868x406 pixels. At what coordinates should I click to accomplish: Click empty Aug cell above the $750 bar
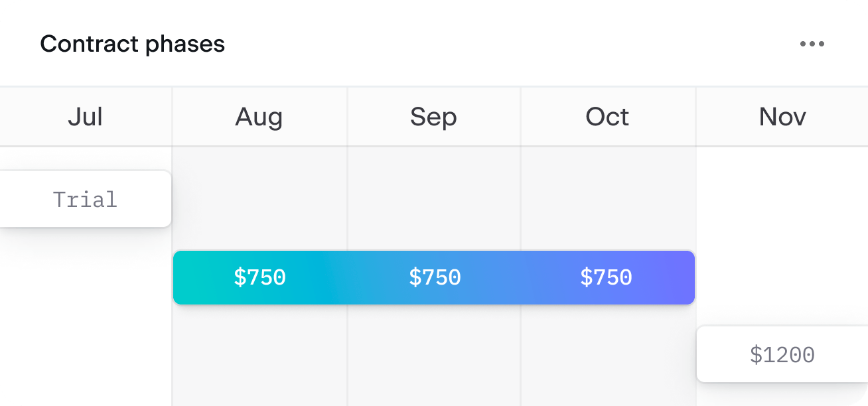259,198
